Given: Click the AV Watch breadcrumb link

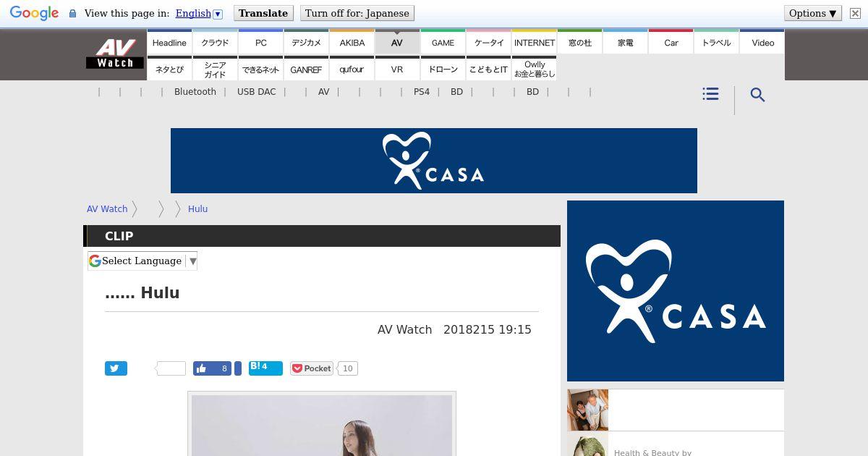Looking at the screenshot, I should (x=107, y=208).
